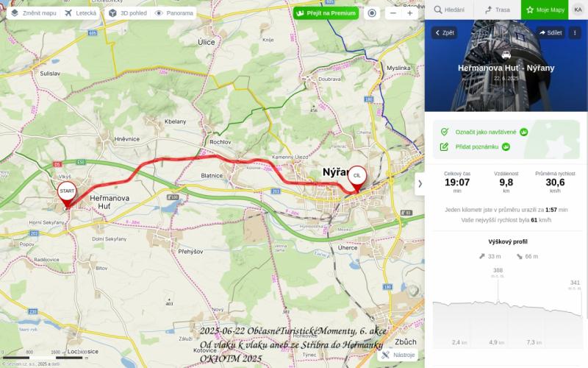Zoom out with the minus button
588x368 pixels.
pos(393,13)
